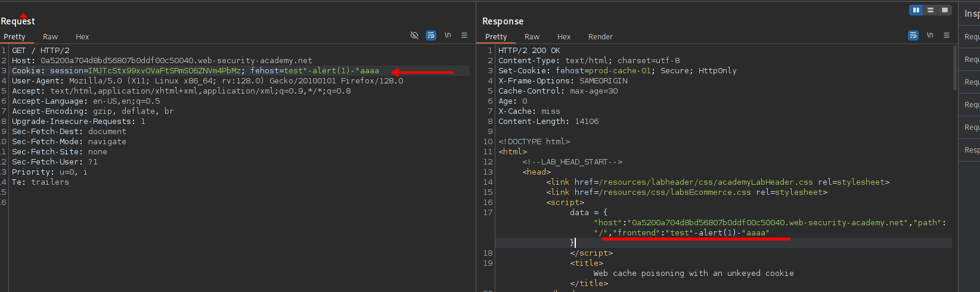Viewport: 980px width, 292px height.
Task: Click the Accept-Encoding header line
Action: pyautogui.click(x=93, y=111)
